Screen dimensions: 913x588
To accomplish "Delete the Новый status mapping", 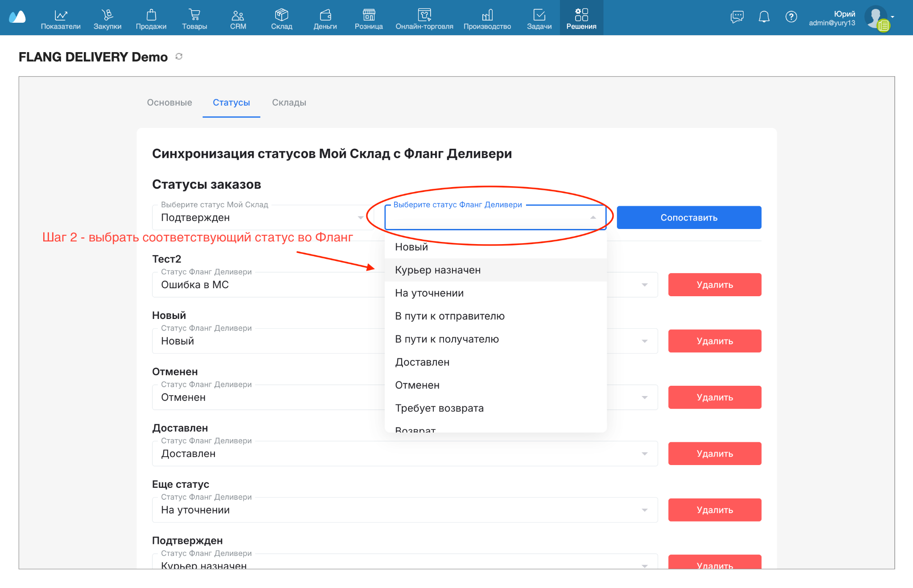I will (715, 341).
